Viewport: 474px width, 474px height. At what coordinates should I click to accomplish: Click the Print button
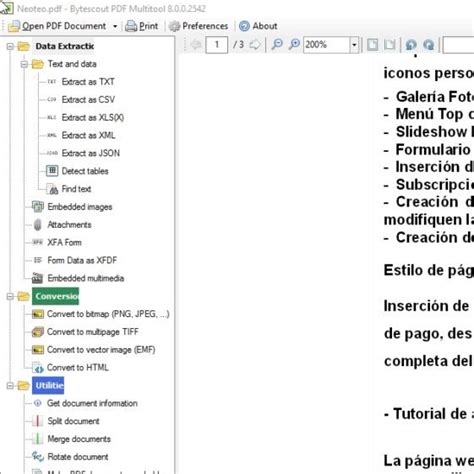coord(141,26)
